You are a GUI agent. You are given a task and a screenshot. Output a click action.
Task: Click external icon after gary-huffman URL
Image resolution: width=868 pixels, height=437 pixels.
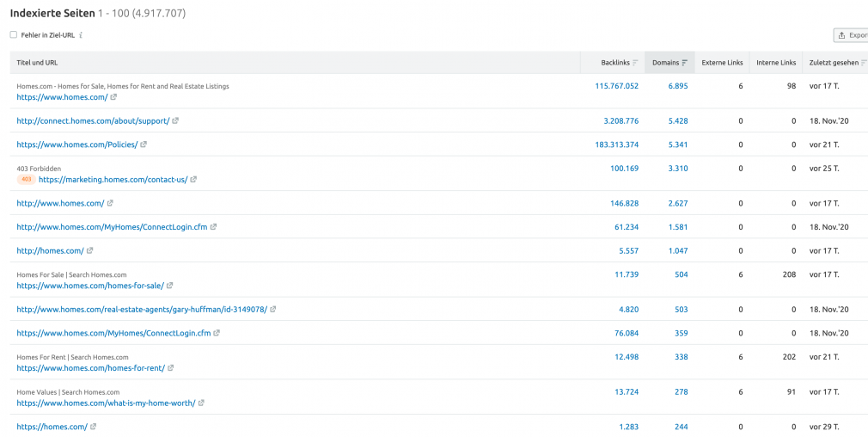(273, 309)
